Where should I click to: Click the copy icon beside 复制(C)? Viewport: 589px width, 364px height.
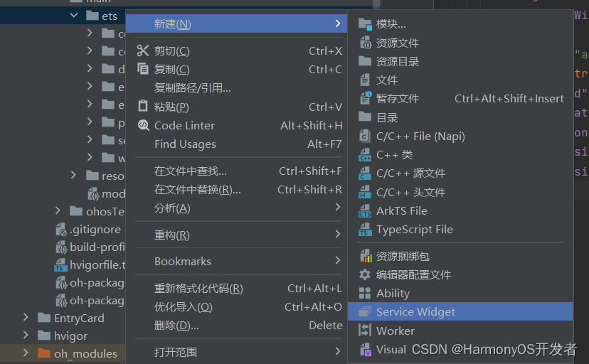point(143,69)
